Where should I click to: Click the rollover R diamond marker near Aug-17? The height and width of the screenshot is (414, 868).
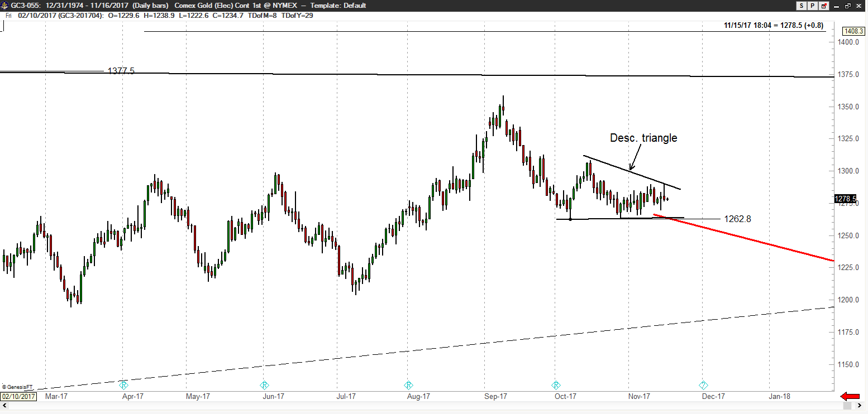point(408,385)
